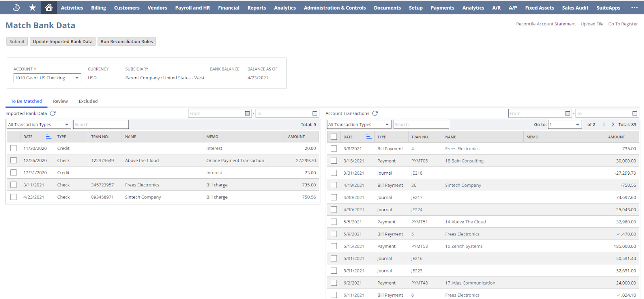Go to the Home icon

[x=49, y=8]
